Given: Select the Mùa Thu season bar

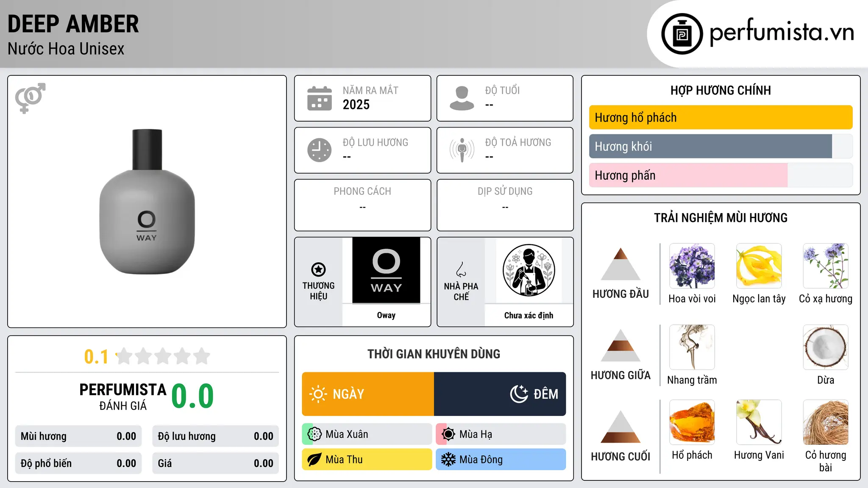Looking at the screenshot, I should [367, 460].
